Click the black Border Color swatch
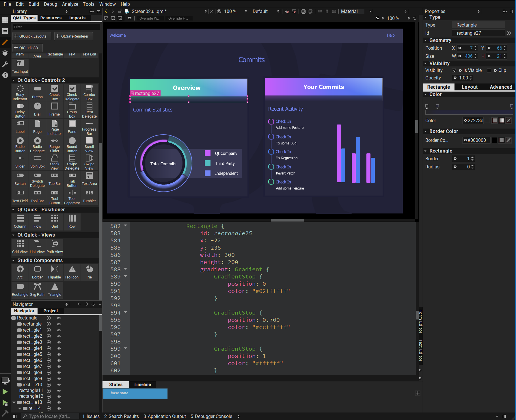 [x=494, y=140]
